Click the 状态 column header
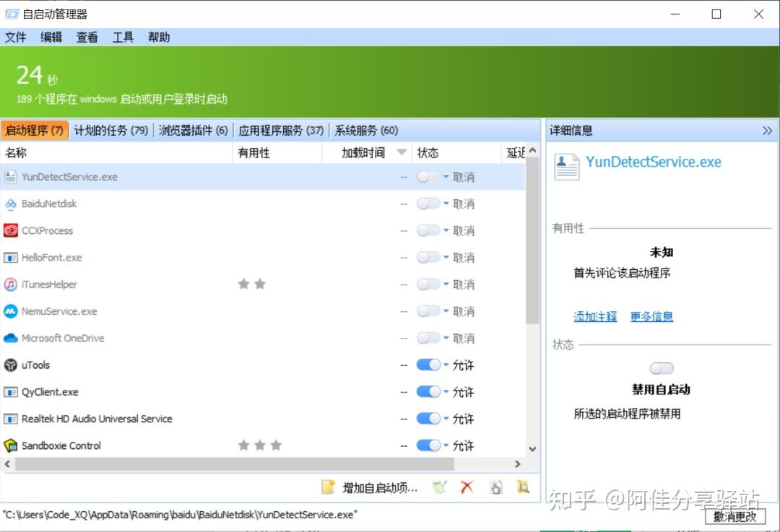 tap(456, 152)
